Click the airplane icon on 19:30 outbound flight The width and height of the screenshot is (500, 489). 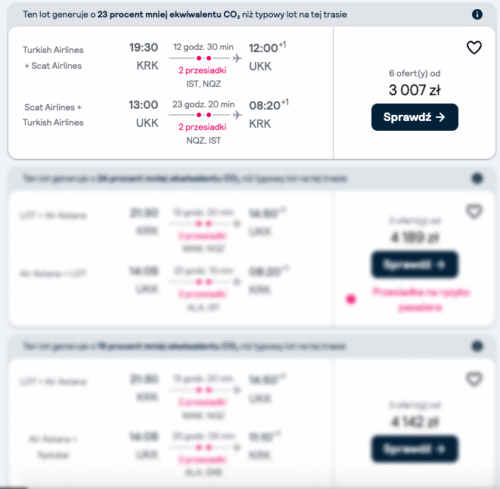coord(237,58)
